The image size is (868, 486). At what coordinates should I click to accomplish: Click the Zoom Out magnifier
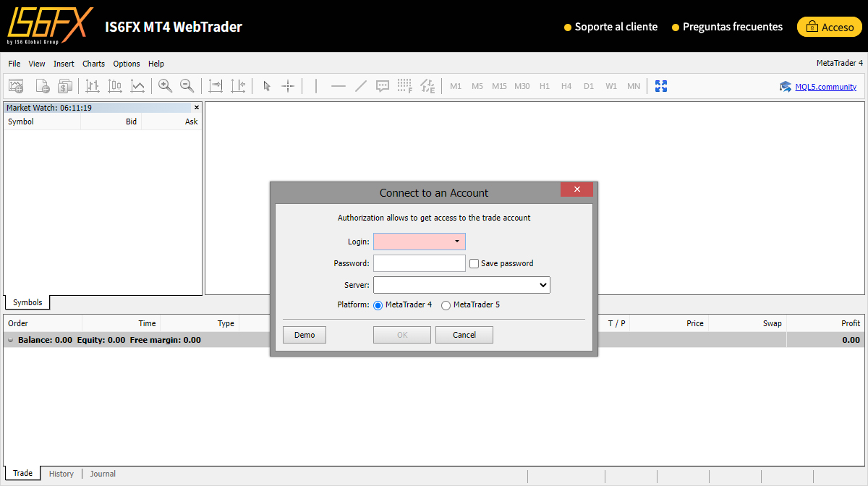tap(187, 86)
